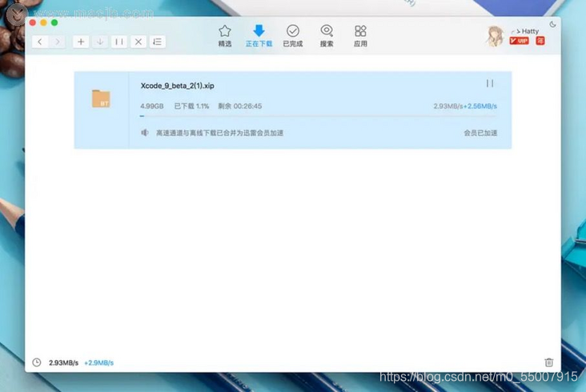
Task: Click the +2.9MB/s boost speed in status bar
Action: tap(98, 362)
